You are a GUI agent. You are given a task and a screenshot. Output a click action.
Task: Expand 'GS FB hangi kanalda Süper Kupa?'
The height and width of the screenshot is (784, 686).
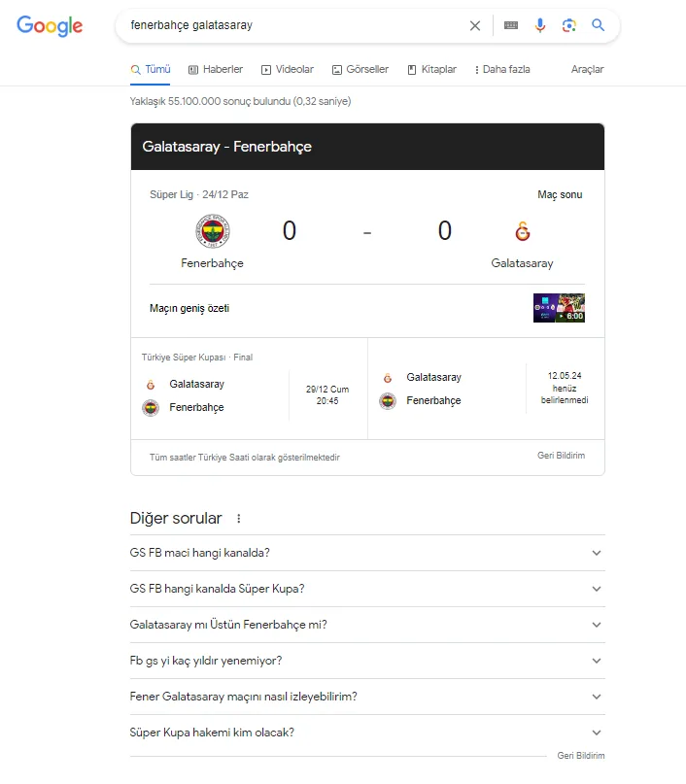367,589
